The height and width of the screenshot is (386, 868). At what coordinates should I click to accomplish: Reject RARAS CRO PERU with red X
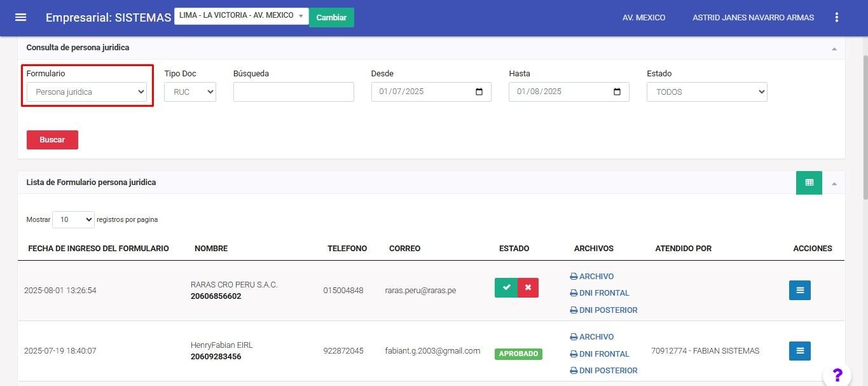[528, 288]
